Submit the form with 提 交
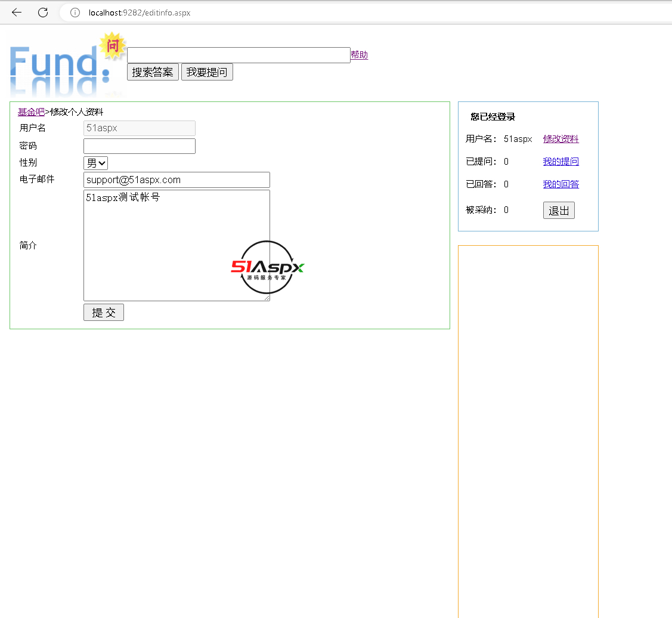 [x=104, y=312]
